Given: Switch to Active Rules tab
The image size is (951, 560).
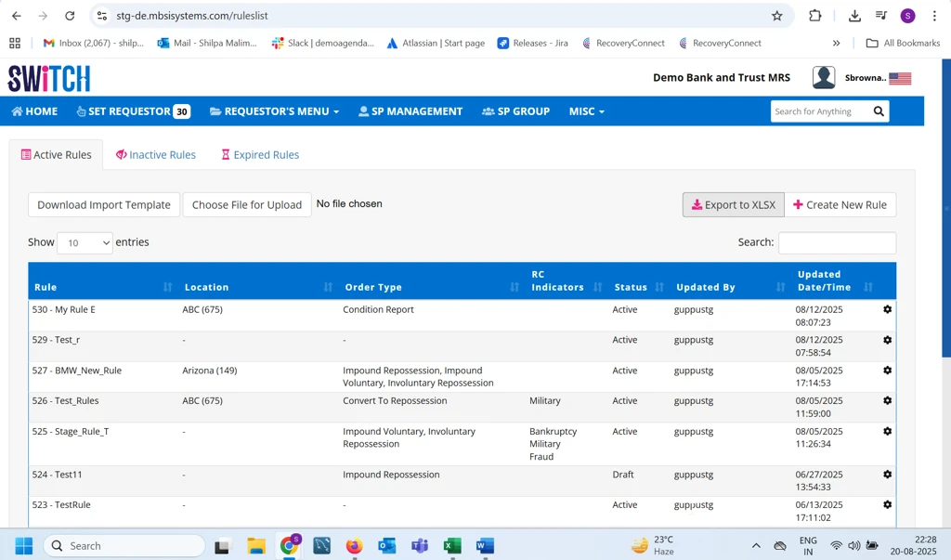Looking at the screenshot, I should tap(57, 155).
